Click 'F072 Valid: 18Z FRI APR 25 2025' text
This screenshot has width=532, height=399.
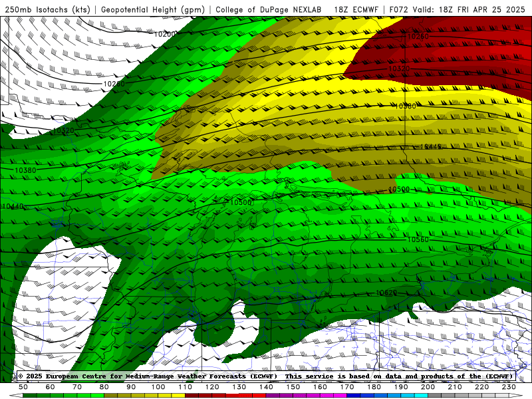pyautogui.click(x=457, y=9)
